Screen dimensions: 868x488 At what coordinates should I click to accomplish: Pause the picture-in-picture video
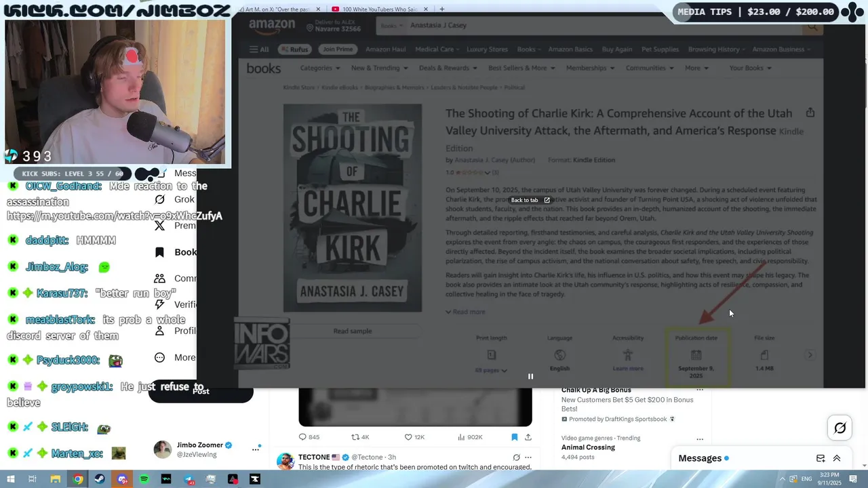pyautogui.click(x=530, y=376)
